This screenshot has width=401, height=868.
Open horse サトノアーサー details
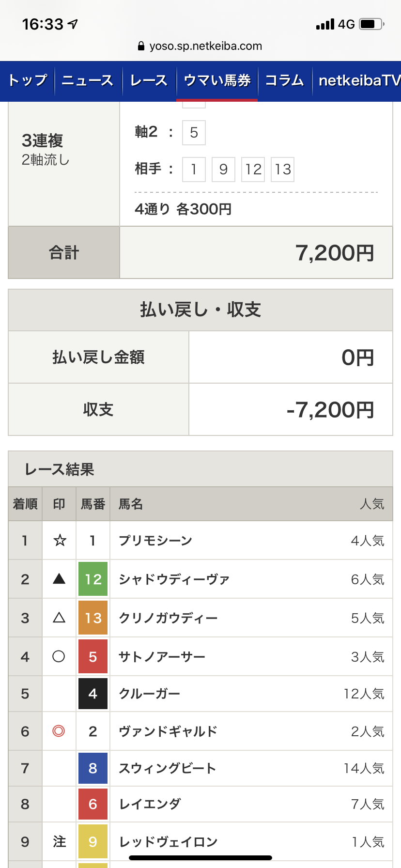tap(162, 656)
